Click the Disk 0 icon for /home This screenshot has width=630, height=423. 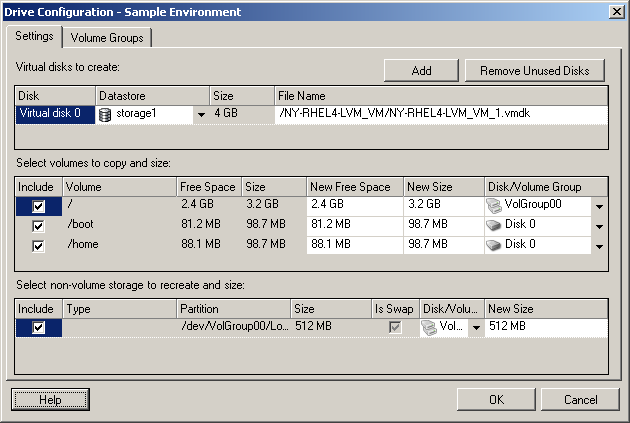tap(495, 244)
